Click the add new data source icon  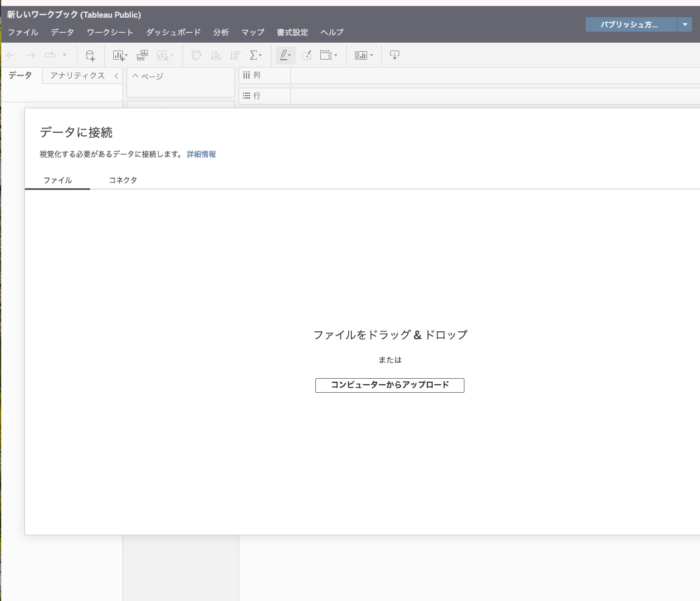pos(90,55)
